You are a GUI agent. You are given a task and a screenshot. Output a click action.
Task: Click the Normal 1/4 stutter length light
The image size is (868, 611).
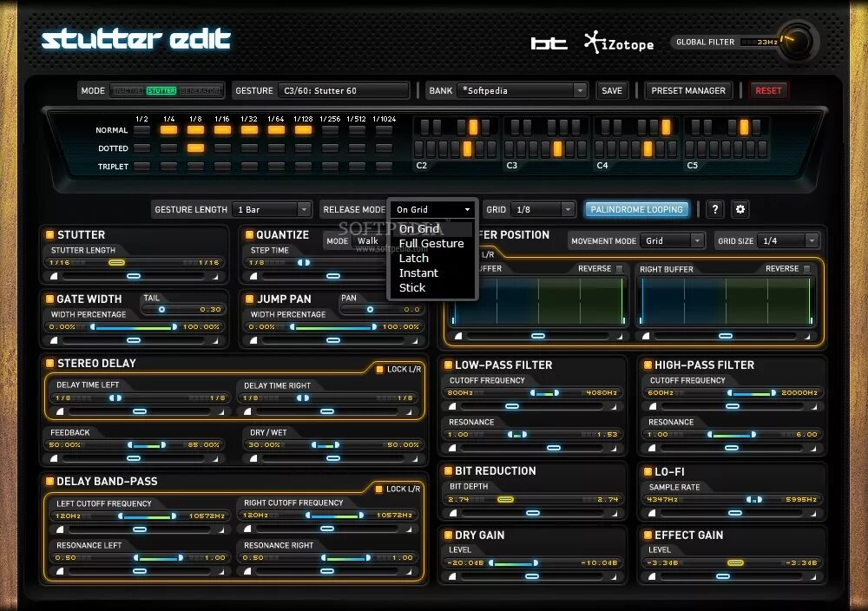pyautogui.click(x=169, y=130)
